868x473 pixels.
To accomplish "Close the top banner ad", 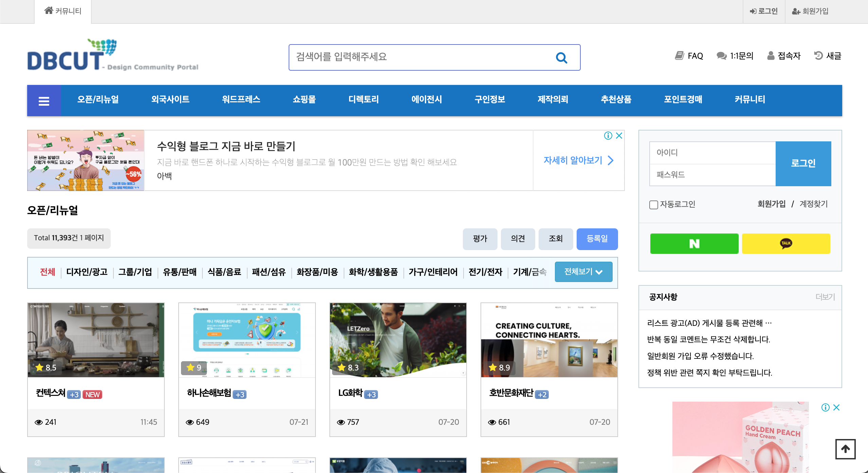I will pos(619,136).
